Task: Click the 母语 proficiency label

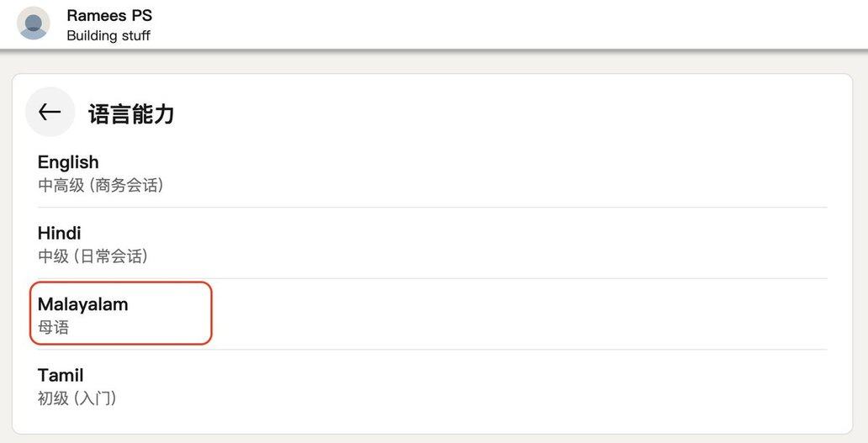Action: tap(54, 327)
